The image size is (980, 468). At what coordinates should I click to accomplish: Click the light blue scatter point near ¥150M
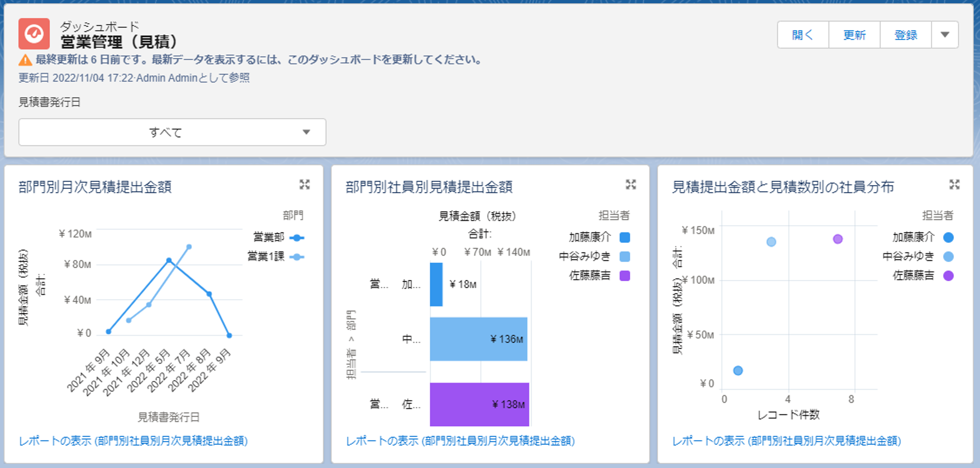(771, 242)
